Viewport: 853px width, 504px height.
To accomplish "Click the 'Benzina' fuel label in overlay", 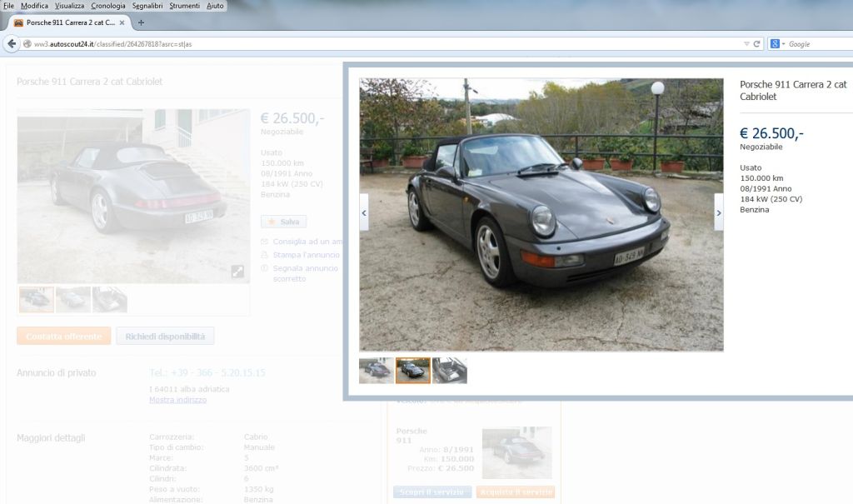I will tap(755, 210).
